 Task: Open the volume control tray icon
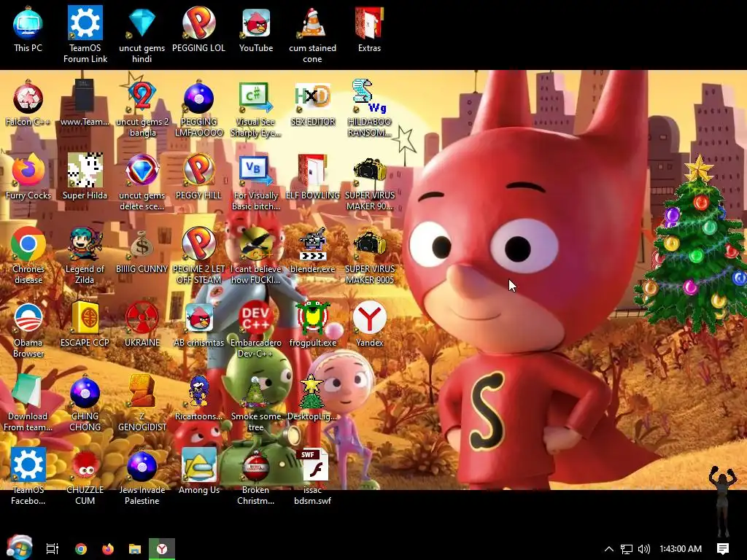644,548
